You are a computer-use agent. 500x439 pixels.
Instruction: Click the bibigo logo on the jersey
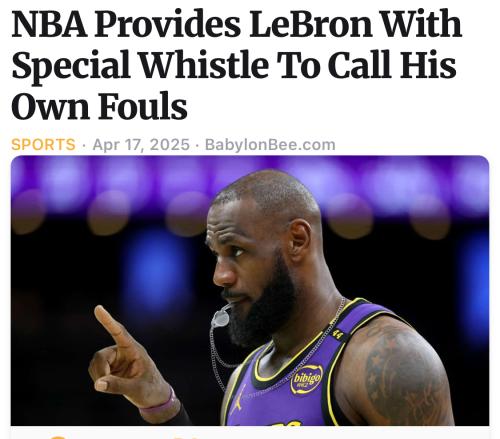(x=306, y=380)
